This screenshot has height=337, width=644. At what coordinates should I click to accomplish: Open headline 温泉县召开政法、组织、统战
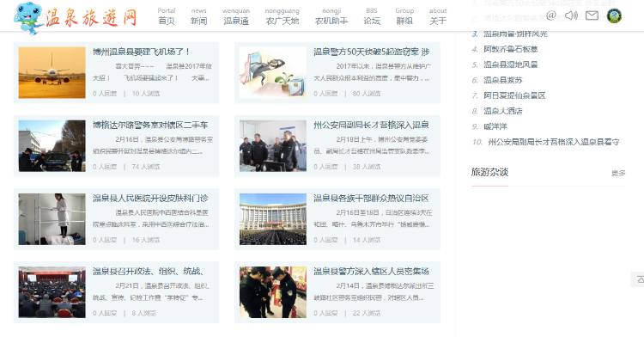click(x=149, y=272)
